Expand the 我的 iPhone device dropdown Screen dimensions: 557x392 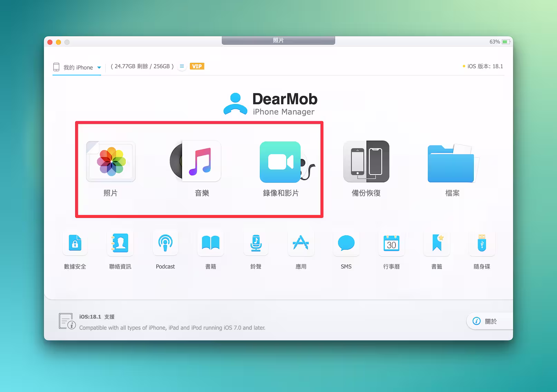pyautogui.click(x=99, y=67)
